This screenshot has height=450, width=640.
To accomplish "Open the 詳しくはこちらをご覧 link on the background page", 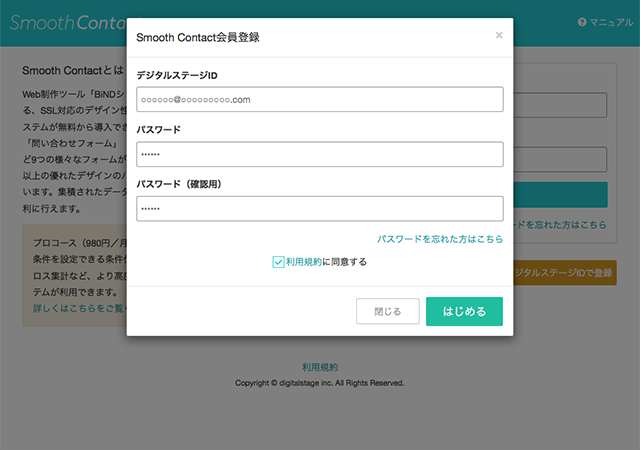I will (x=80, y=308).
